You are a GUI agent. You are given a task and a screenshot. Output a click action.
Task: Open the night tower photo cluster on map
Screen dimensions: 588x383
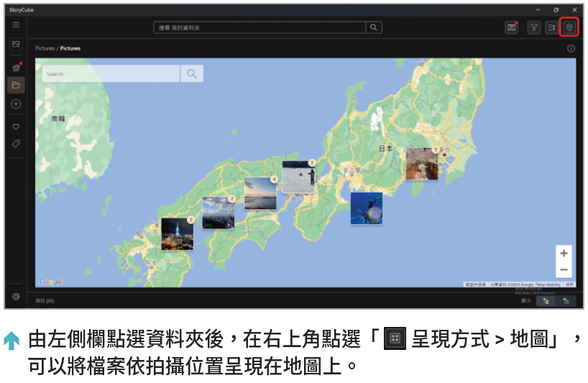coord(177,234)
